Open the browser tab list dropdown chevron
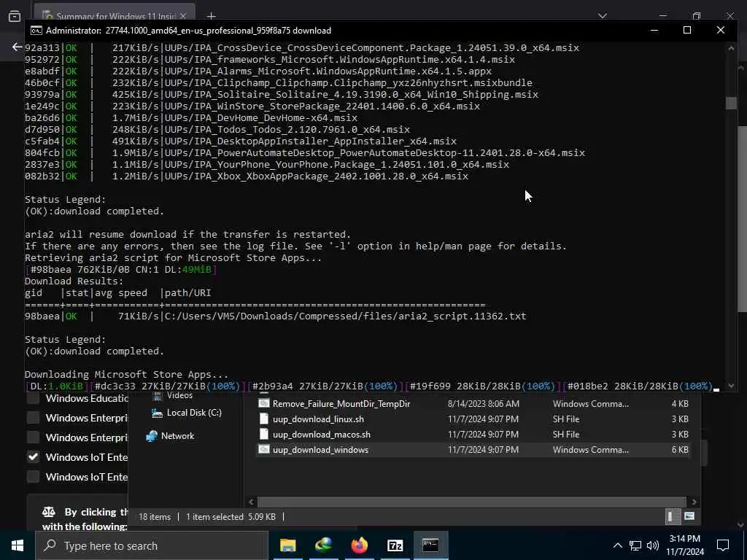The height and width of the screenshot is (560, 747). point(603,16)
